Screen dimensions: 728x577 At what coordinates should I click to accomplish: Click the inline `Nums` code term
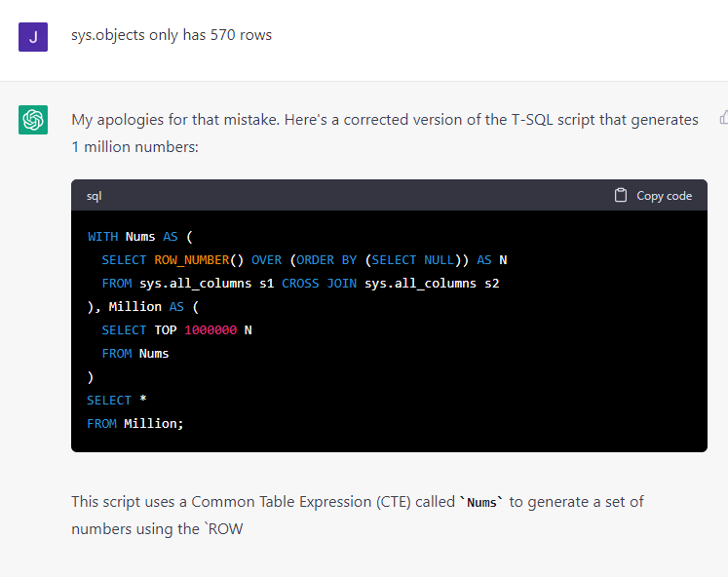point(481,503)
